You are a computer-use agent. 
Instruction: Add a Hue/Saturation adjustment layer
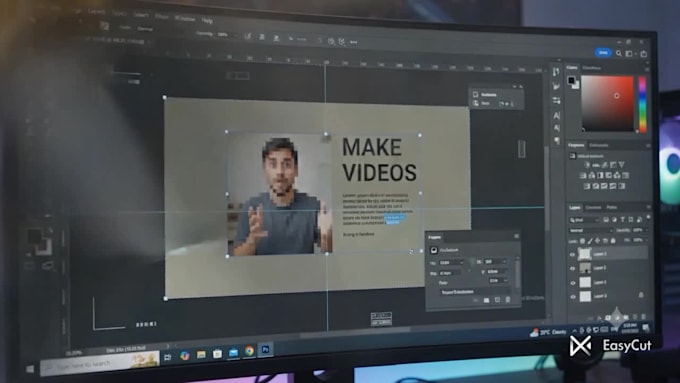tap(583, 176)
